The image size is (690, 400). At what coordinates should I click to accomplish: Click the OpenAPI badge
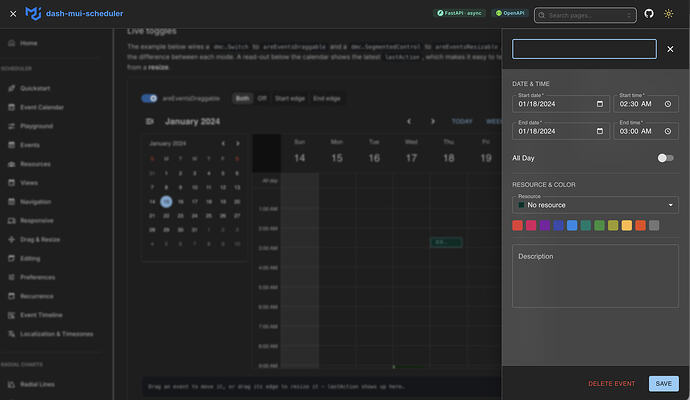pos(510,13)
